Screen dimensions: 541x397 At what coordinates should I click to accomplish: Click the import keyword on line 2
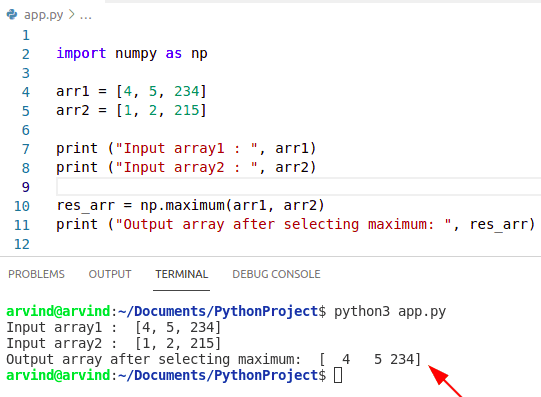pyautogui.click(x=81, y=53)
